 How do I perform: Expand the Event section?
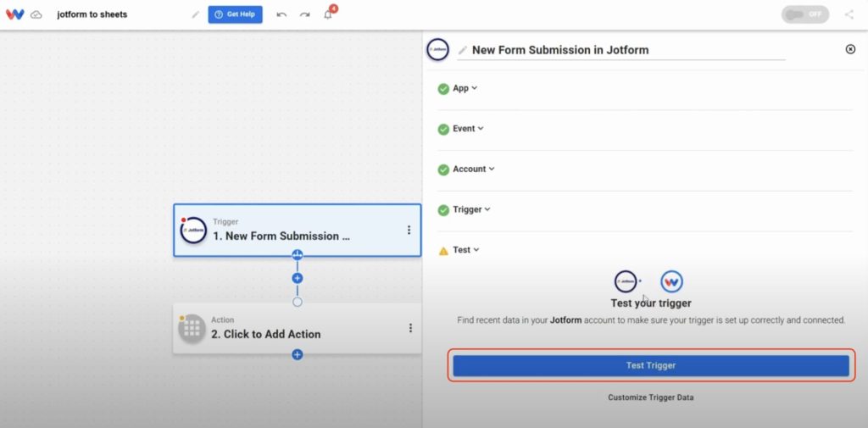[468, 129]
